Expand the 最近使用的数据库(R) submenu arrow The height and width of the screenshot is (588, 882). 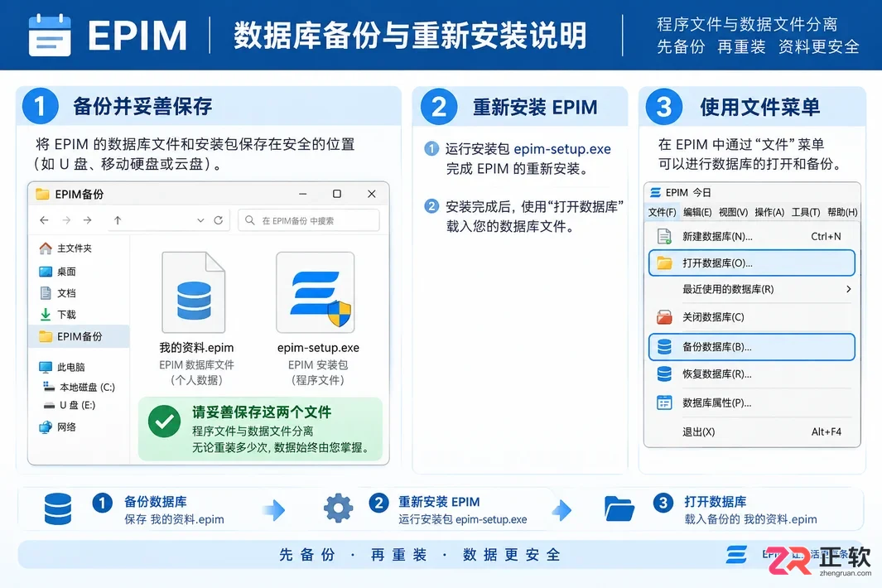pos(848,289)
